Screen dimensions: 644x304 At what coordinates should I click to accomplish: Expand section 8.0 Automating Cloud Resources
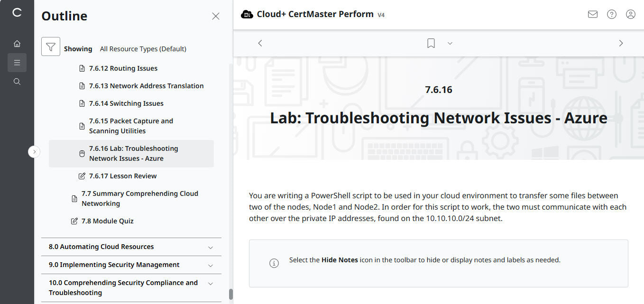point(210,247)
